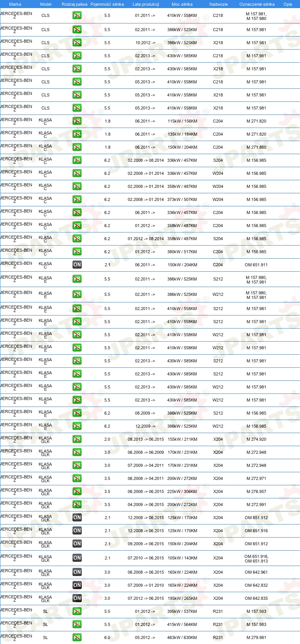This screenshot has width=300, height=644.
Task: Click the Pojemność silnika column header
Action: [x=107, y=4]
